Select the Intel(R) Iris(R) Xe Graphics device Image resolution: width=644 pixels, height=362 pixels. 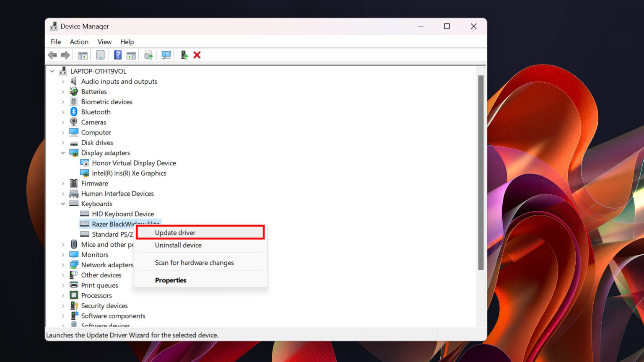[x=129, y=173]
